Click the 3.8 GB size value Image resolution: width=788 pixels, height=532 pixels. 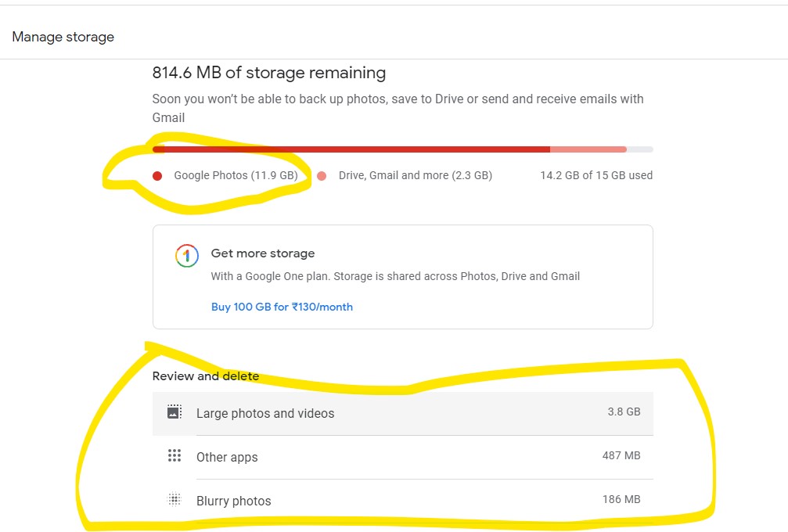point(624,412)
